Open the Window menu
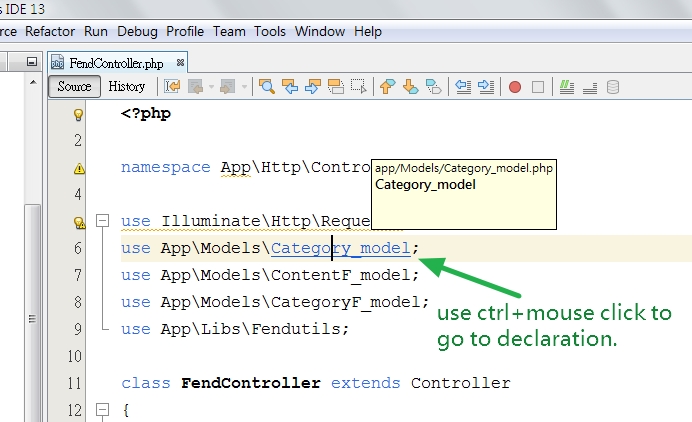Image resolution: width=692 pixels, height=422 pixels. pos(320,31)
